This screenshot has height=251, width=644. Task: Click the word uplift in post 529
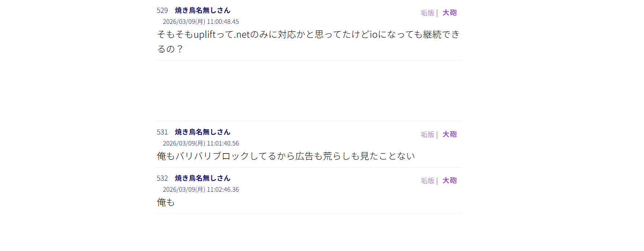pos(205,35)
